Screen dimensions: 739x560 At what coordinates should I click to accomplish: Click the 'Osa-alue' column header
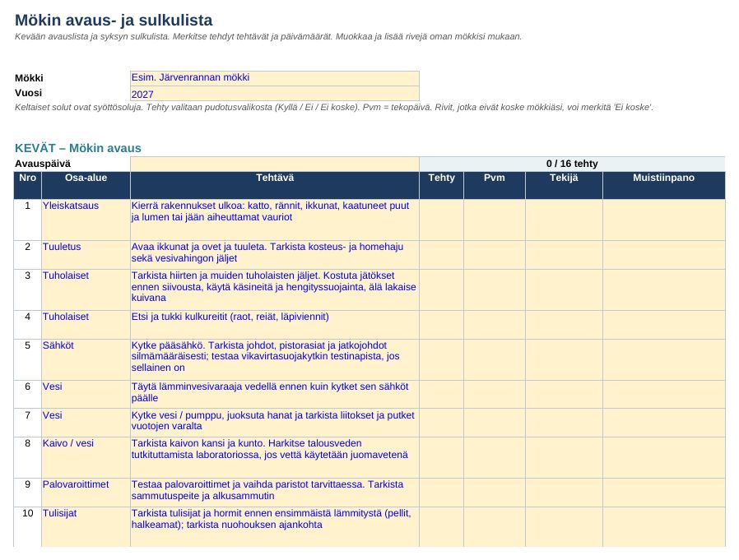(86, 185)
